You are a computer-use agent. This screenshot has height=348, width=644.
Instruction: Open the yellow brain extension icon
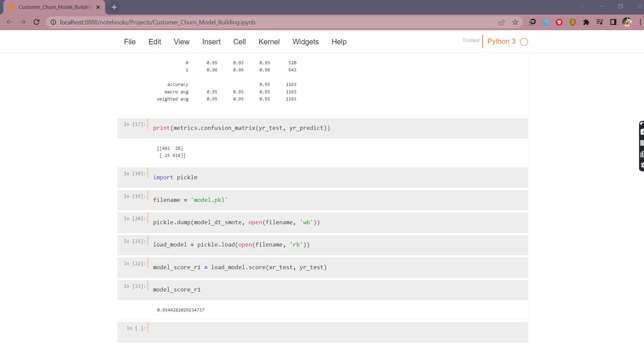(x=573, y=22)
